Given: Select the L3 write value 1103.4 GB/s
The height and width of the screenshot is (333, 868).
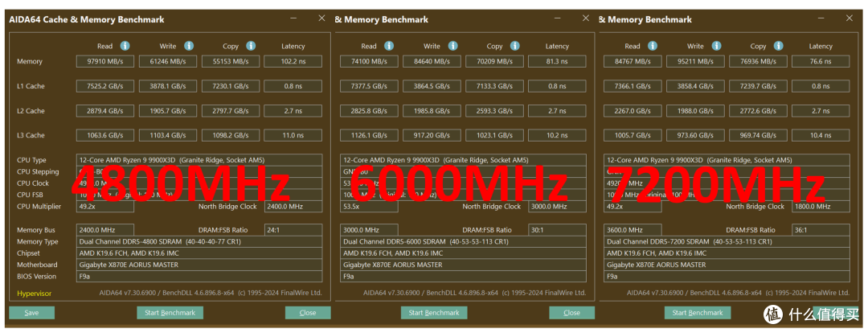Looking at the screenshot, I should pyautogui.click(x=168, y=135).
